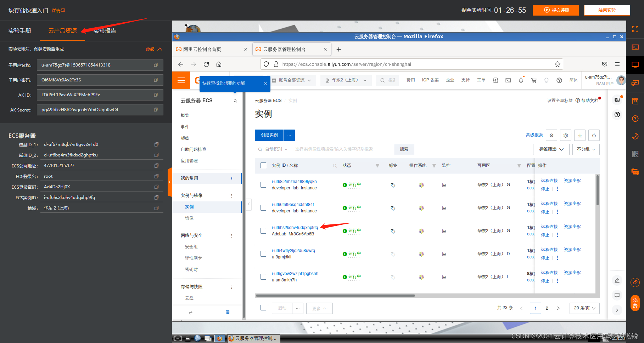Open the notification bell icon
Image resolution: width=644 pixels, height=343 pixels.
pyautogui.click(x=521, y=80)
